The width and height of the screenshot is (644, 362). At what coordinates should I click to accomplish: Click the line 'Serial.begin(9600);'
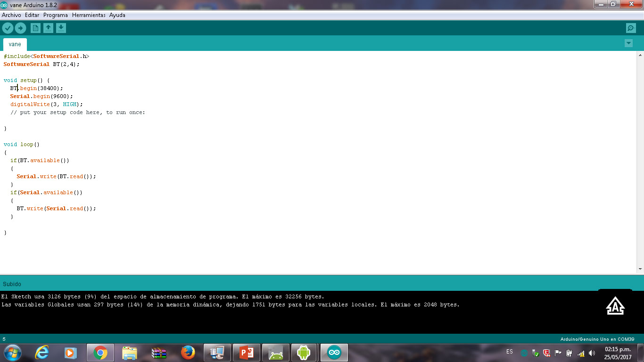(x=41, y=96)
